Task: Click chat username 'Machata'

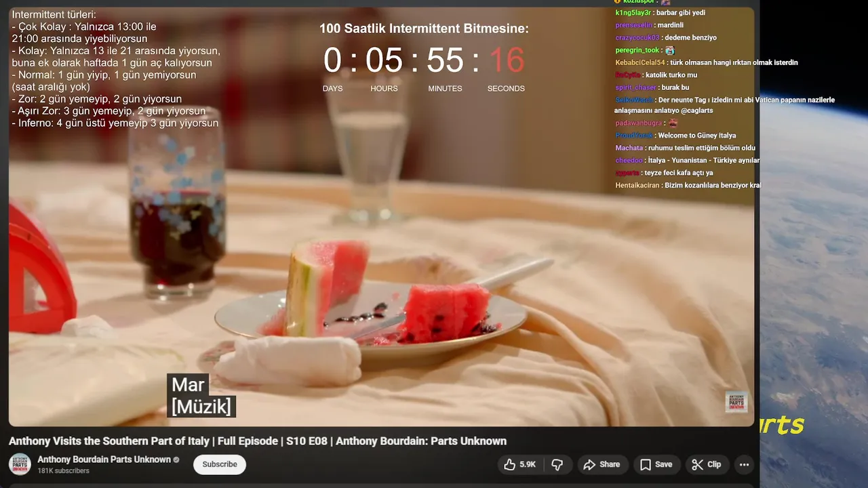Action: click(x=629, y=148)
